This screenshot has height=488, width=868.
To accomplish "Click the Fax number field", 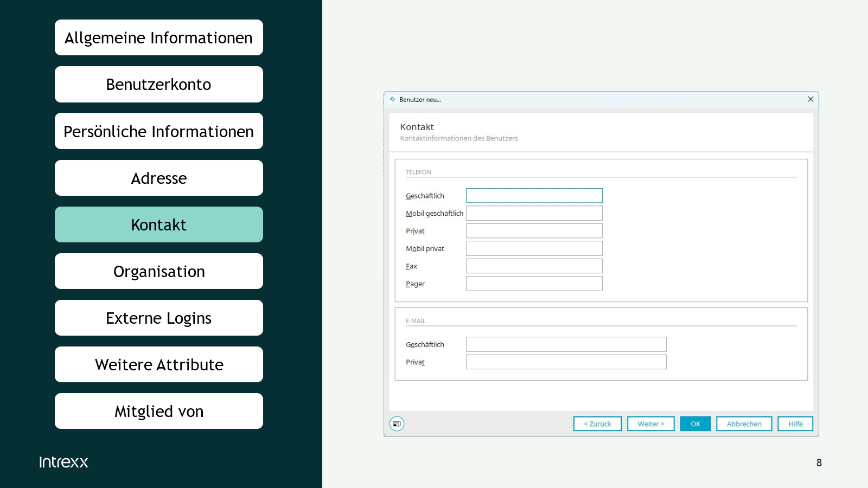I will [x=534, y=266].
